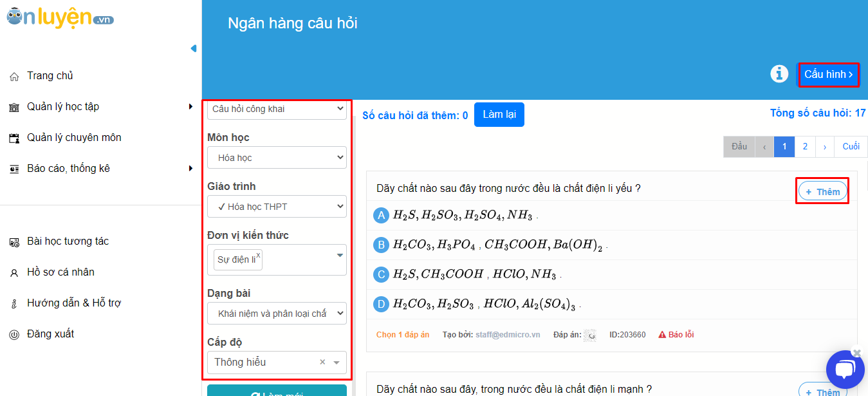868x396 pixels.
Task: Open the chat support widget
Action: coord(845,369)
